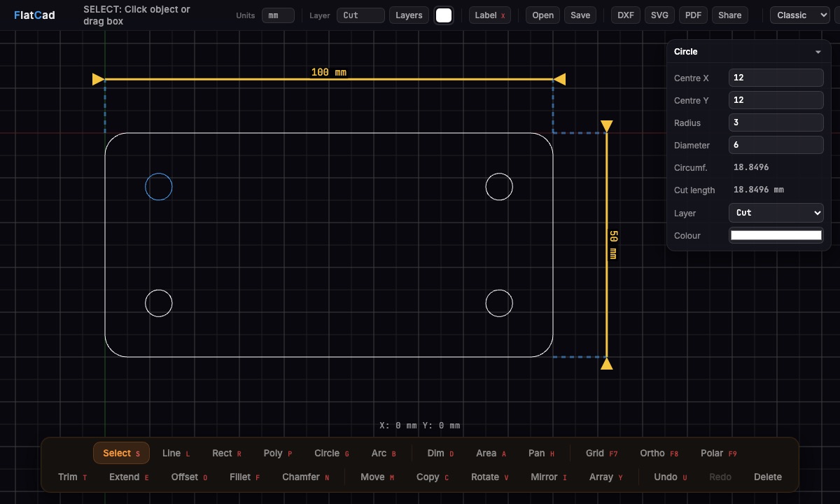Switch to the Poly tool

(277, 453)
